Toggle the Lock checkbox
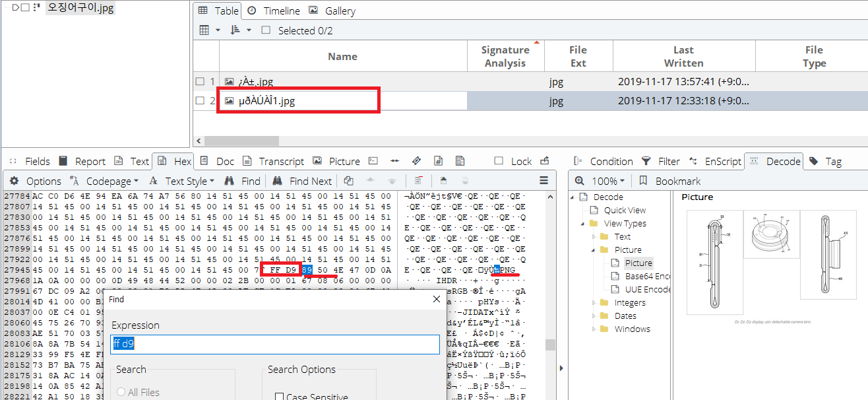This screenshot has height=400, width=868. pyautogui.click(x=499, y=161)
